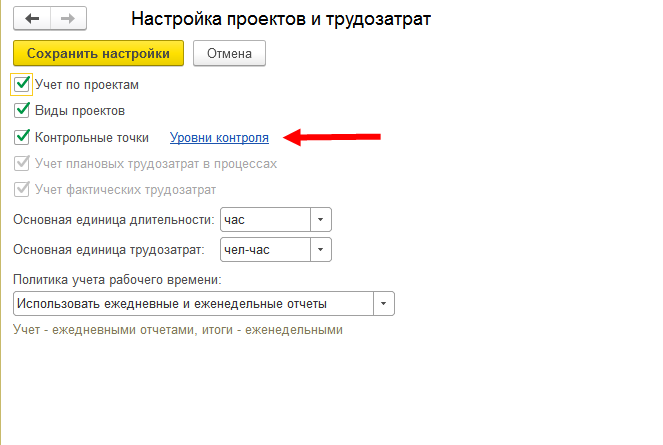Click the duration field showing час

pos(264,219)
